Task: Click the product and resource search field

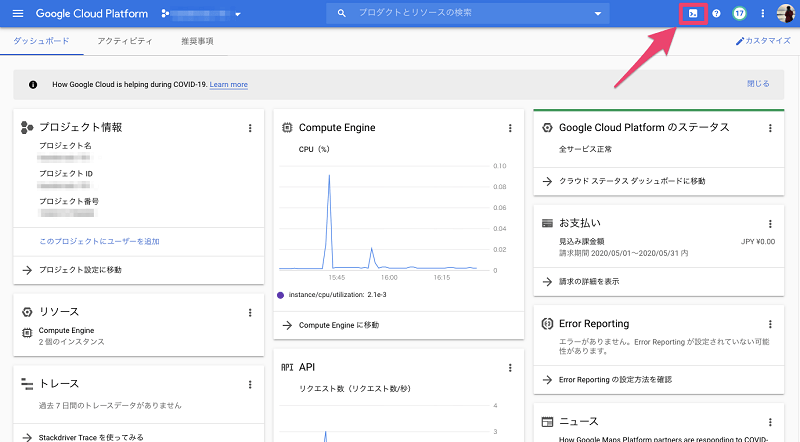Action: [x=467, y=13]
